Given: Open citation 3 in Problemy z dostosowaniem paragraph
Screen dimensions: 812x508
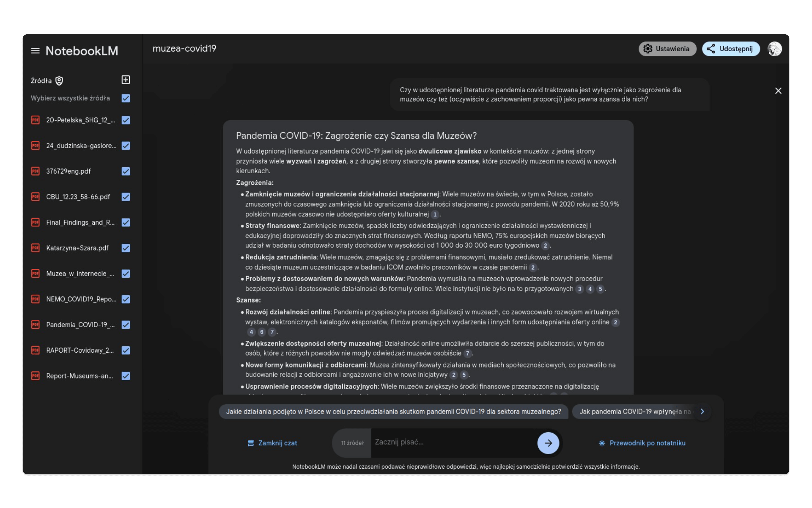Looking at the screenshot, I should tap(579, 289).
